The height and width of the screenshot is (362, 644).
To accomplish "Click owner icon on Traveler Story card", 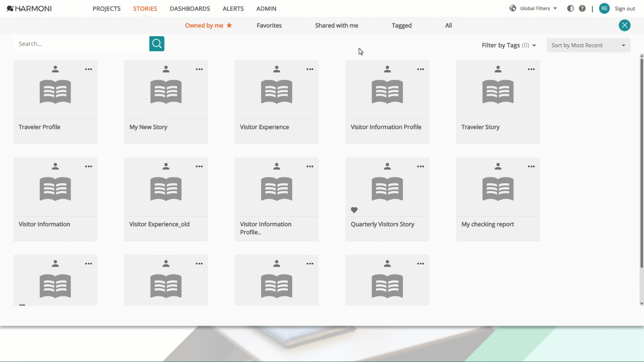I will click(x=498, y=69).
